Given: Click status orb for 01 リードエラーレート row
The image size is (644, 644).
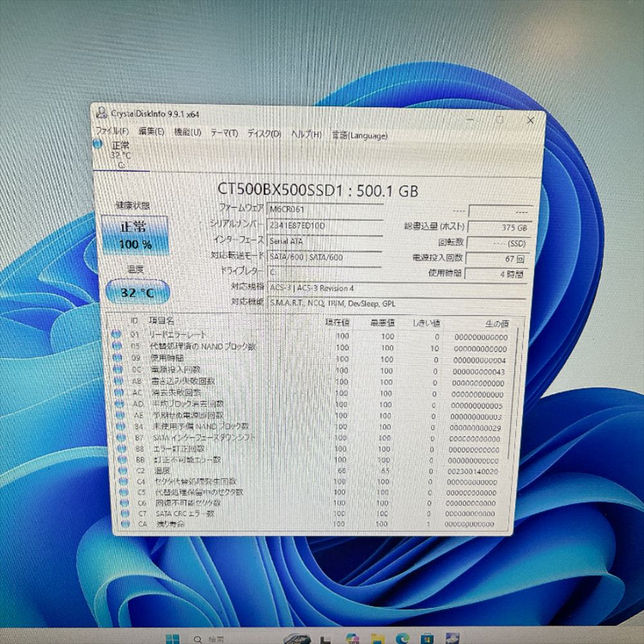Looking at the screenshot, I should click(x=116, y=334).
